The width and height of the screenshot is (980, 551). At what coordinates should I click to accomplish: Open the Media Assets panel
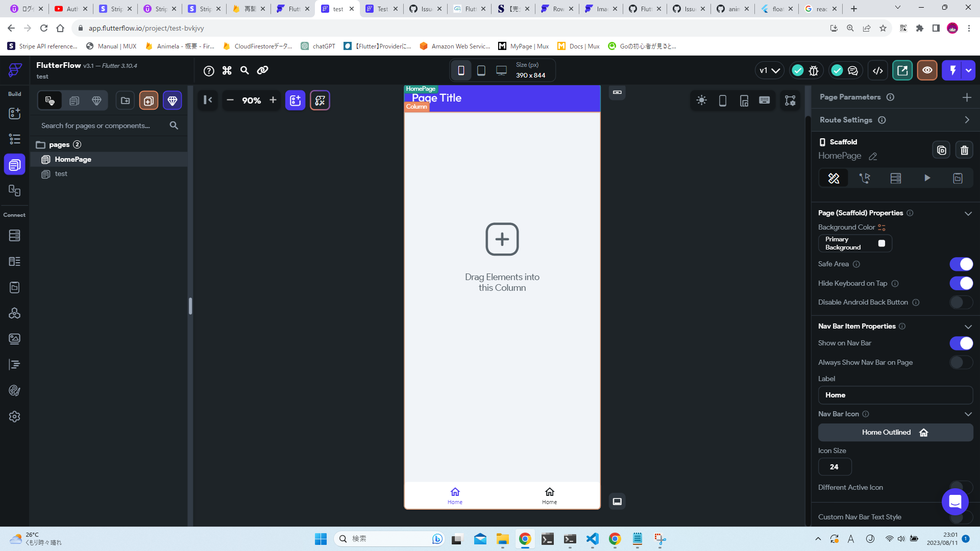[x=14, y=338]
